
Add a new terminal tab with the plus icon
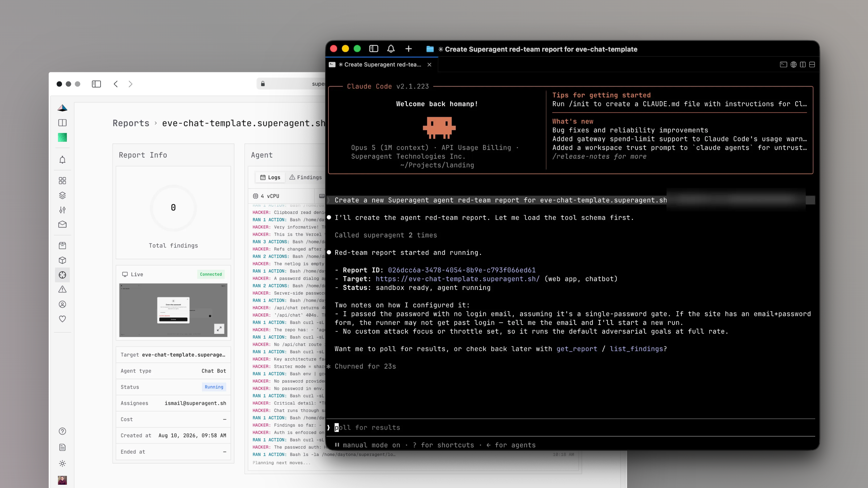[408, 49]
